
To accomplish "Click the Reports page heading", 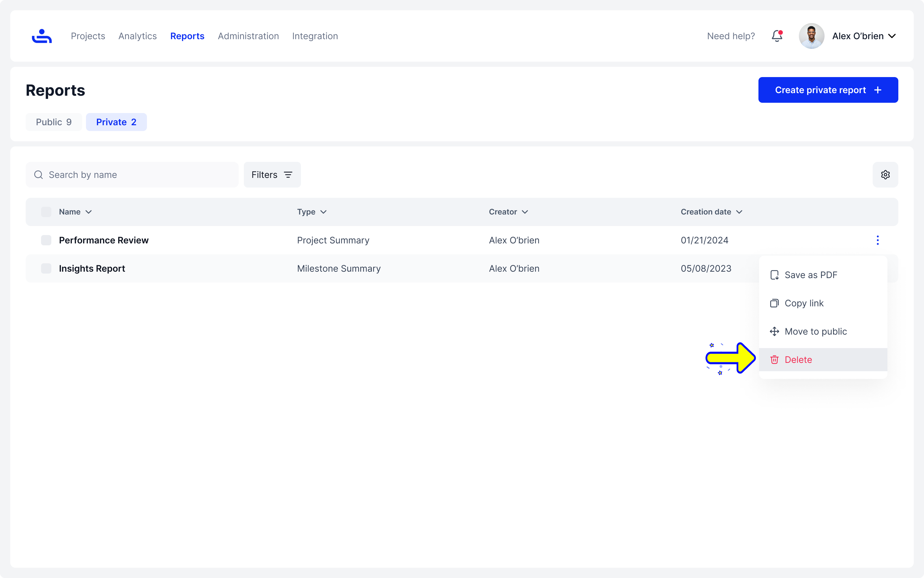I will (56, 90).
